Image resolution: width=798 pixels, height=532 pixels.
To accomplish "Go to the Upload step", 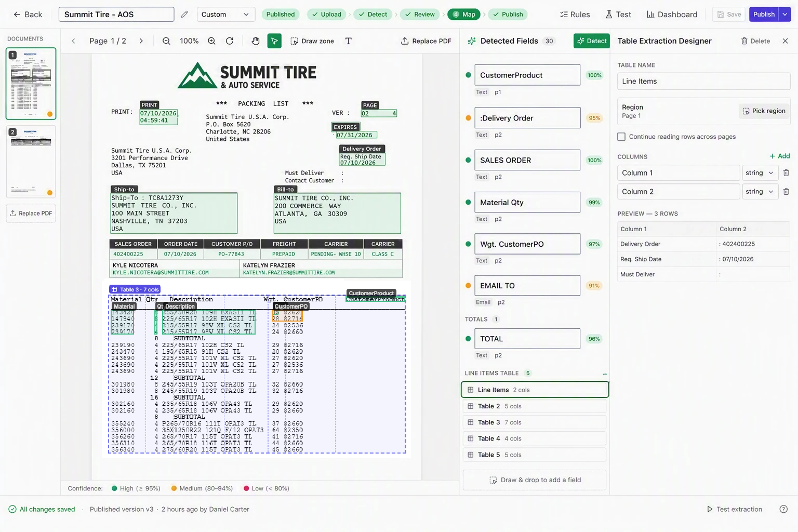I will 326,15.
